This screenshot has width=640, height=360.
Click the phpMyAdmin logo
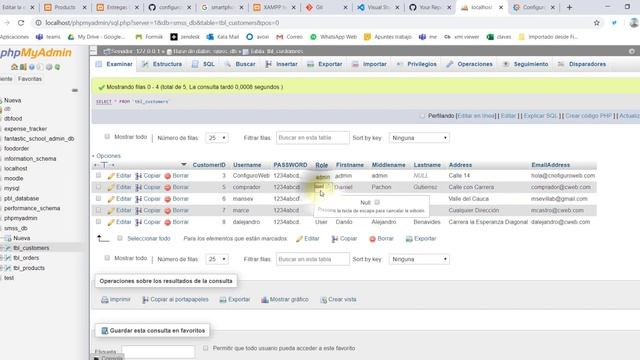[x=36, y=53]
